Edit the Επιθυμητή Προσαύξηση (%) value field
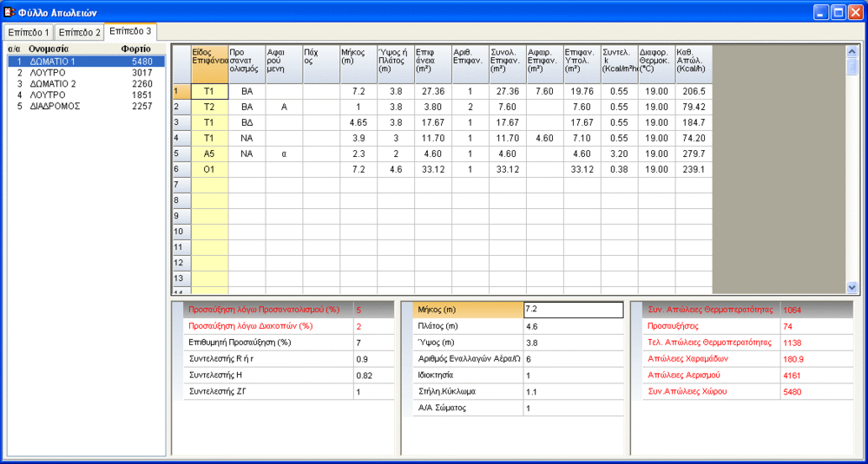Screen dimensions: 868x464 pyautogui.click(x=373, y=343)
